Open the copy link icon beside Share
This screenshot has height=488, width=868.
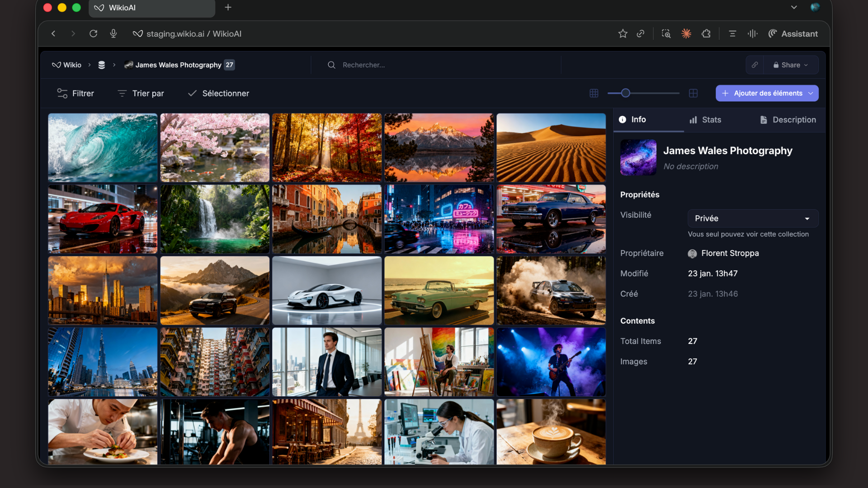coord(755,65)
